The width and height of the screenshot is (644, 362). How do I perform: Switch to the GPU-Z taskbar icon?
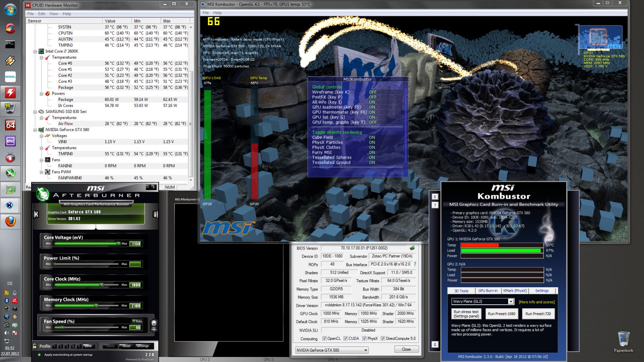[x=10, y=190]
